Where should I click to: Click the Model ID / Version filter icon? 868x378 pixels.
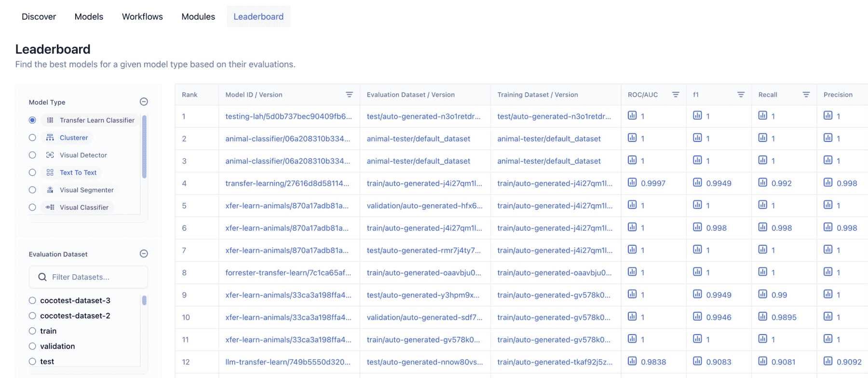point(349,95)
